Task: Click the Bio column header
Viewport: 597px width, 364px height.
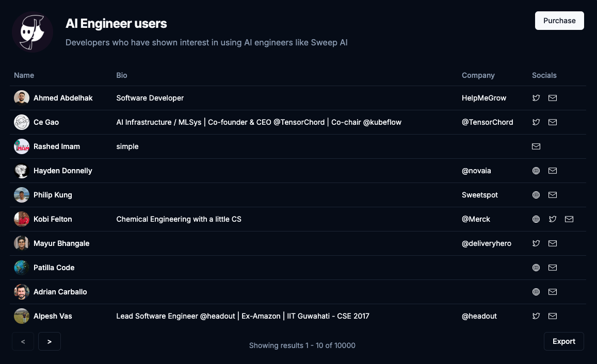Action: [x=122, y=75]
